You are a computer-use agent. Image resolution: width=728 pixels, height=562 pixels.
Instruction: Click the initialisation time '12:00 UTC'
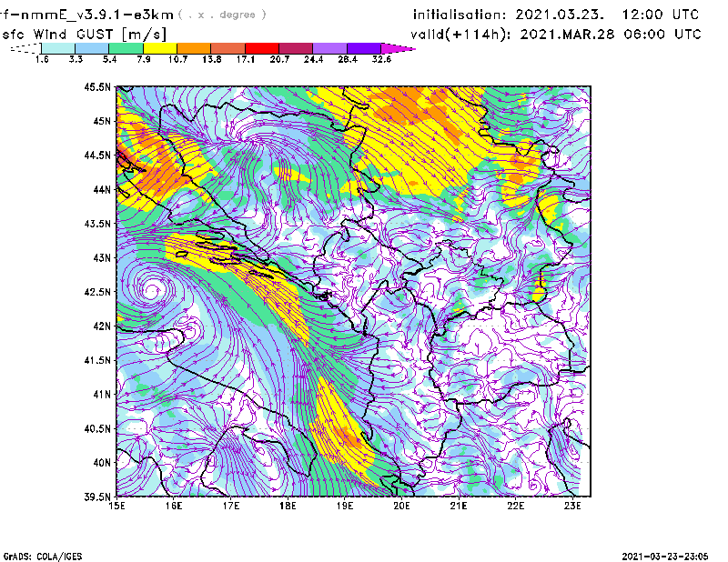click(661, 15)
